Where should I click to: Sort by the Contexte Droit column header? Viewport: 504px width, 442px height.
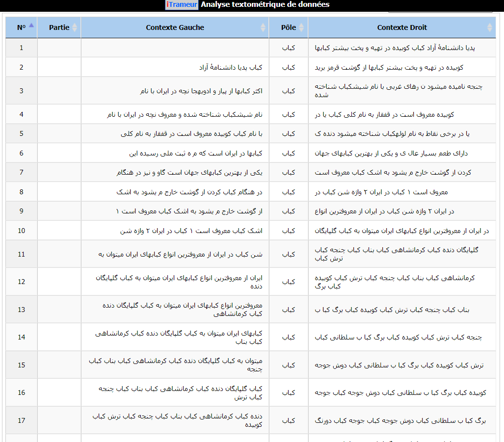click(x=402, y=27)
